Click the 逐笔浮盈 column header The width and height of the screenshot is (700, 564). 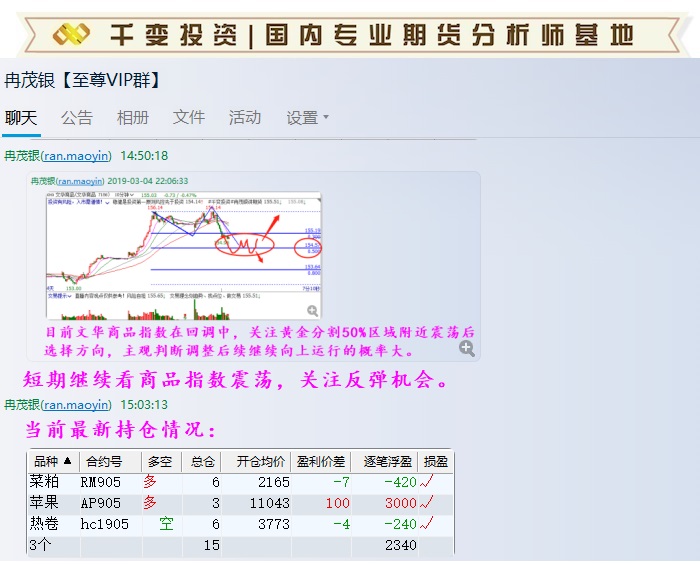[x=385, y=462]
